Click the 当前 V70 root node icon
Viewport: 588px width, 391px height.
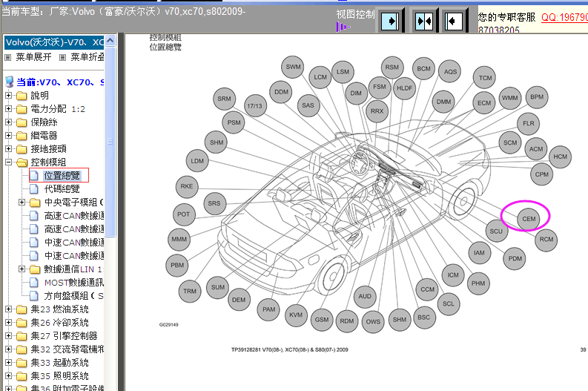[x=9, y=82]
